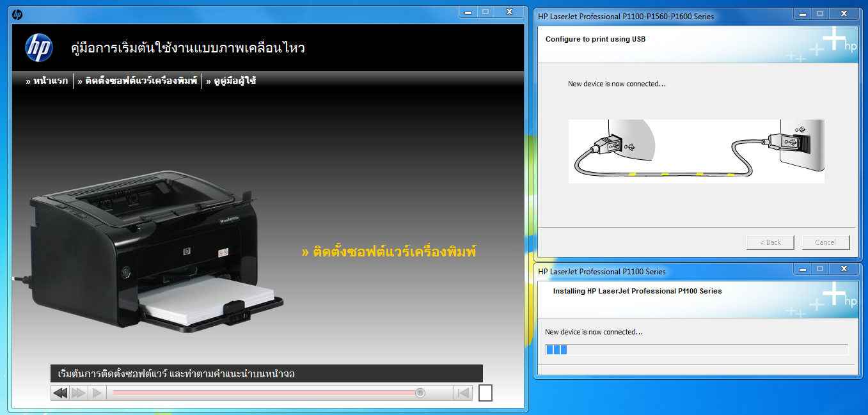The image size is (868, 415).
Task: Close the P1100-P1560-P1600 Series window
Action: pyautogui.click(x=844, y=13)
